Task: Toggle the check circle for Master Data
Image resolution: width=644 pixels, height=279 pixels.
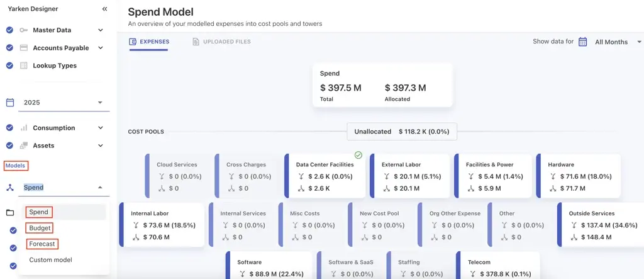Action: tap(9, 30)
